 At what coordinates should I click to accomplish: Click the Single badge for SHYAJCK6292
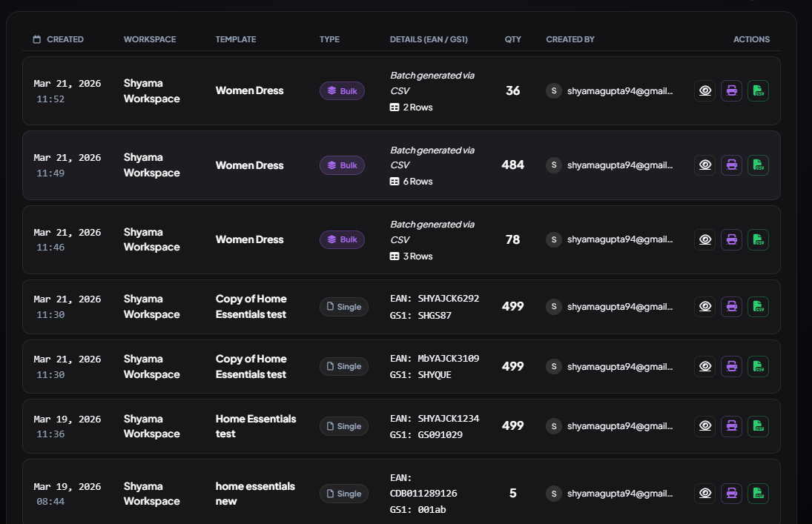tap(344, 307)
